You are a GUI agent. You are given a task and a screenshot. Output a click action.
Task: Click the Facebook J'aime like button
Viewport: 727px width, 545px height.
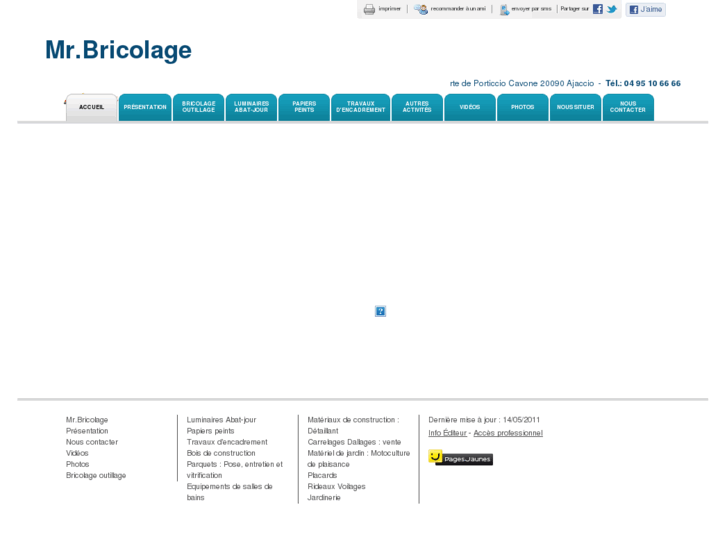645,9
